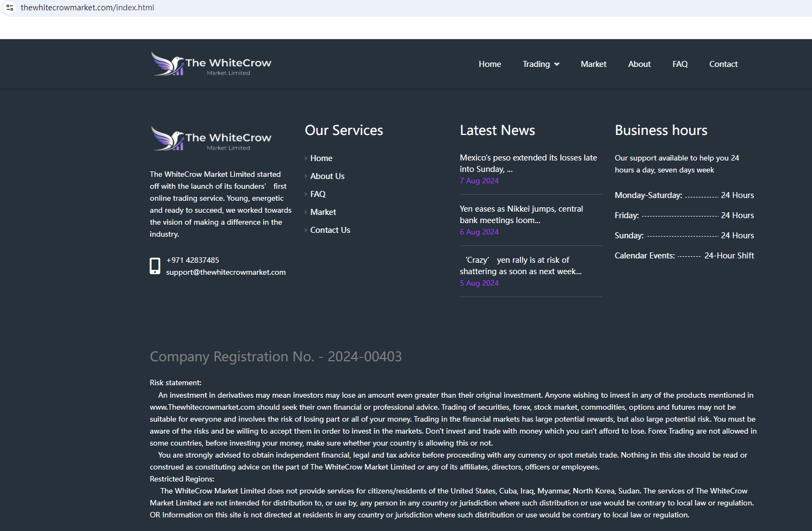Click the WhiteCrow logo in the footer
Viewport: 812px width, 531px height.
[211, 139]
